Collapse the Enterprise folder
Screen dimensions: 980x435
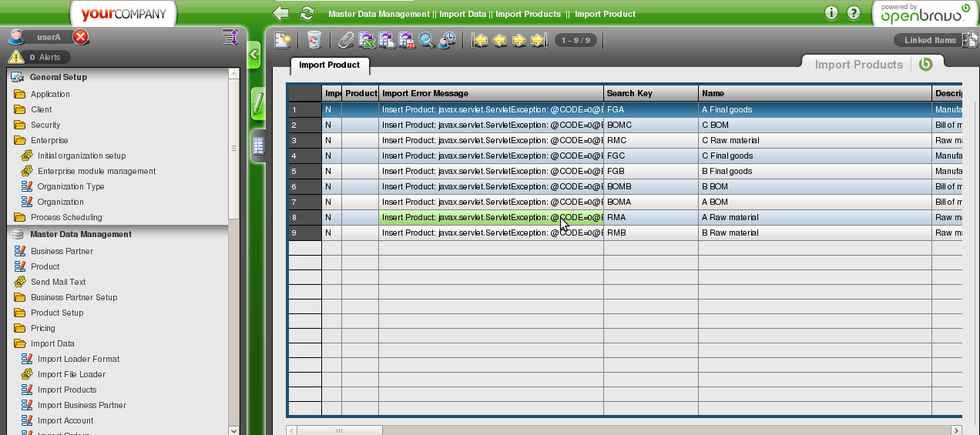[x=49, y=140]
